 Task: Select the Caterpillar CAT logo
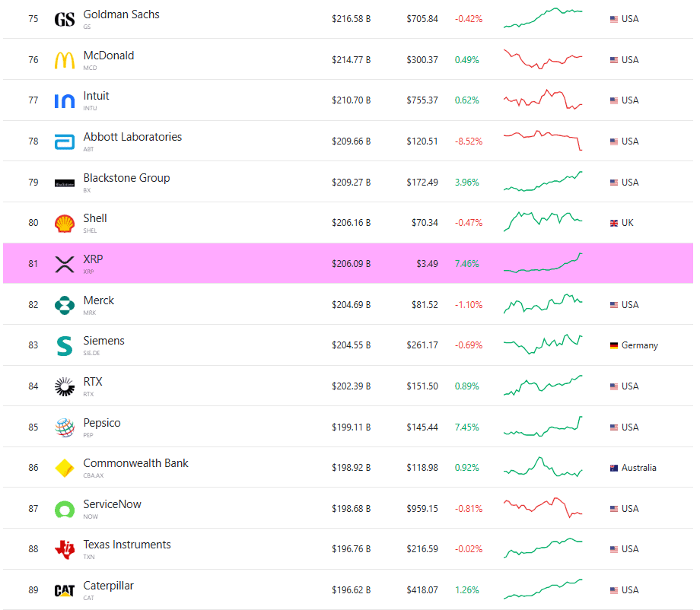(x=64, y=589)
